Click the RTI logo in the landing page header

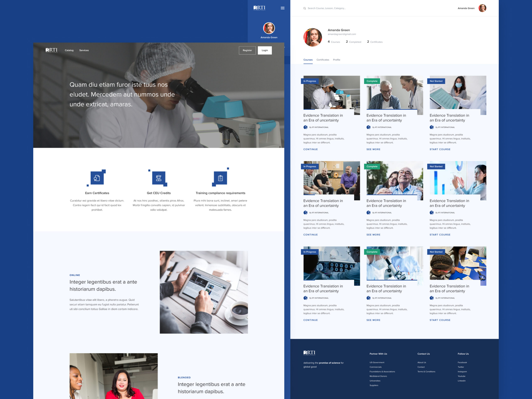51,50
